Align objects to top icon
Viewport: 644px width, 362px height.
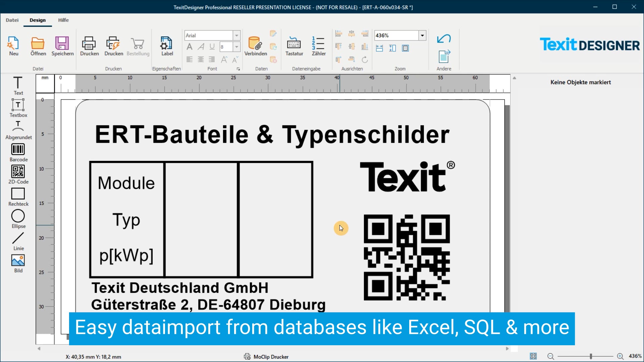pyautogui.click(x=338, y=47)
